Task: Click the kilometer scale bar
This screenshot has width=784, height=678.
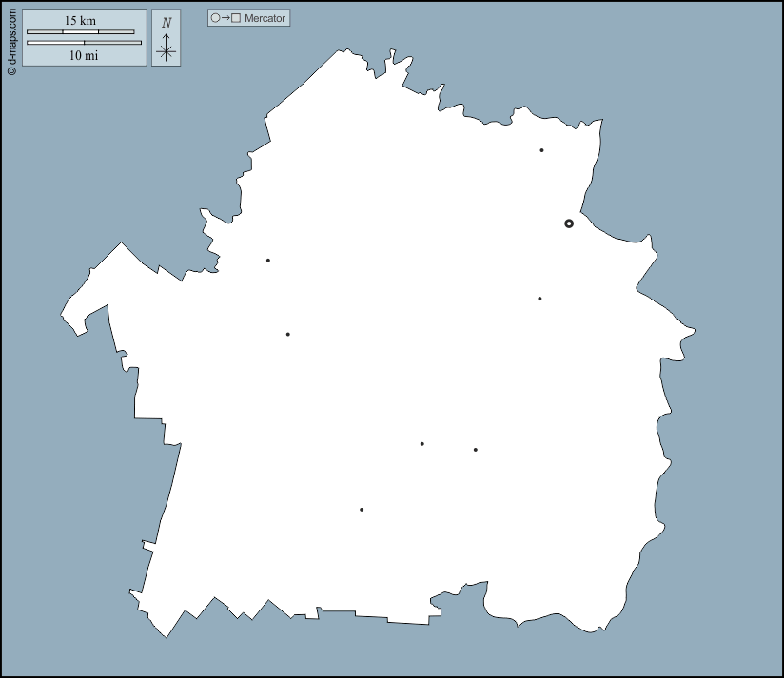Action: click(80, 32)
